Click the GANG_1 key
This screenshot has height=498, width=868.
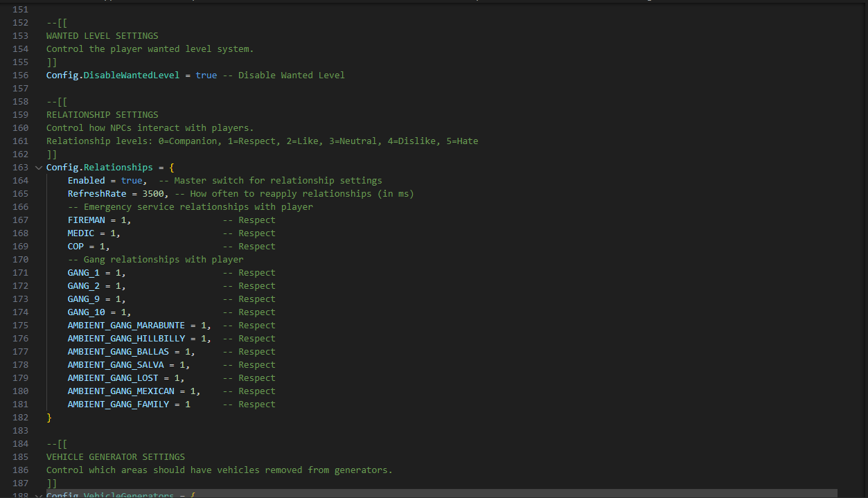pos(84,273)
